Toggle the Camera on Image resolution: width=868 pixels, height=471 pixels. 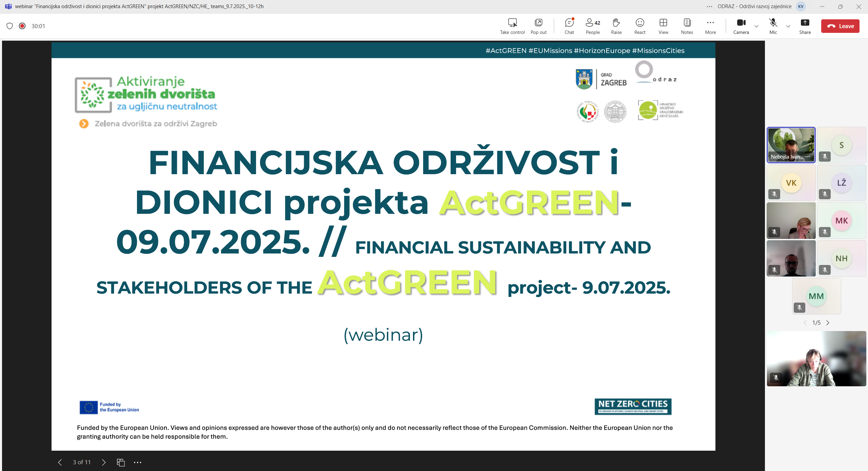click(741, 26)
